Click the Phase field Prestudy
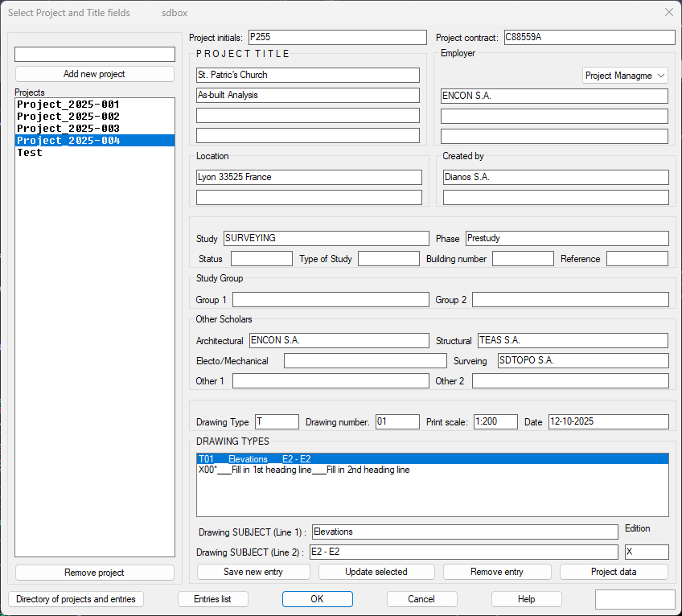Viewport: 682px width, 616px height. point(567,238)
